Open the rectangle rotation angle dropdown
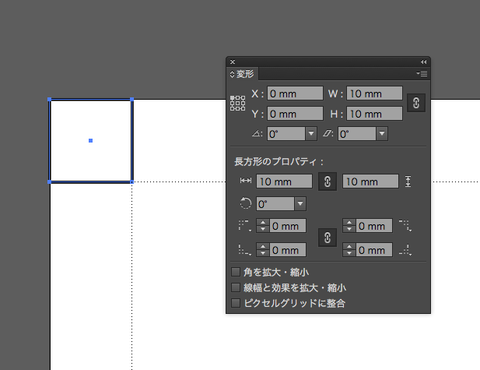Image resolution: width=480 pixels, height=370 pixels. 300,204
